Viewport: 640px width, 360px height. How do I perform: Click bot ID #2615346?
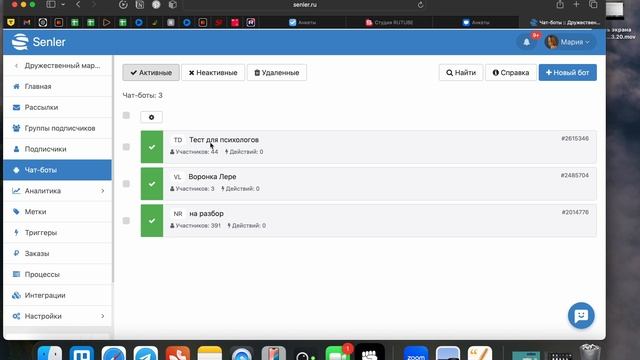pos(575,139)
